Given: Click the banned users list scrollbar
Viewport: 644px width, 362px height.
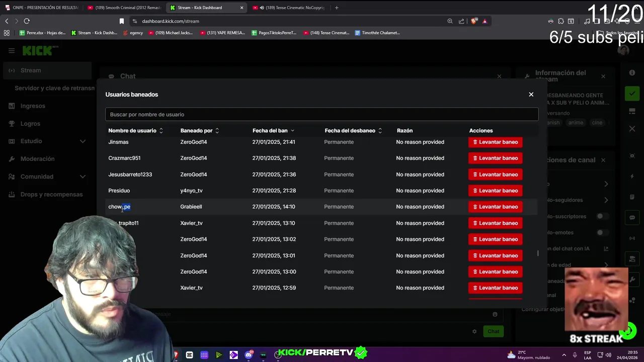Looking at the screenshot, I should [x=538, y=253].
